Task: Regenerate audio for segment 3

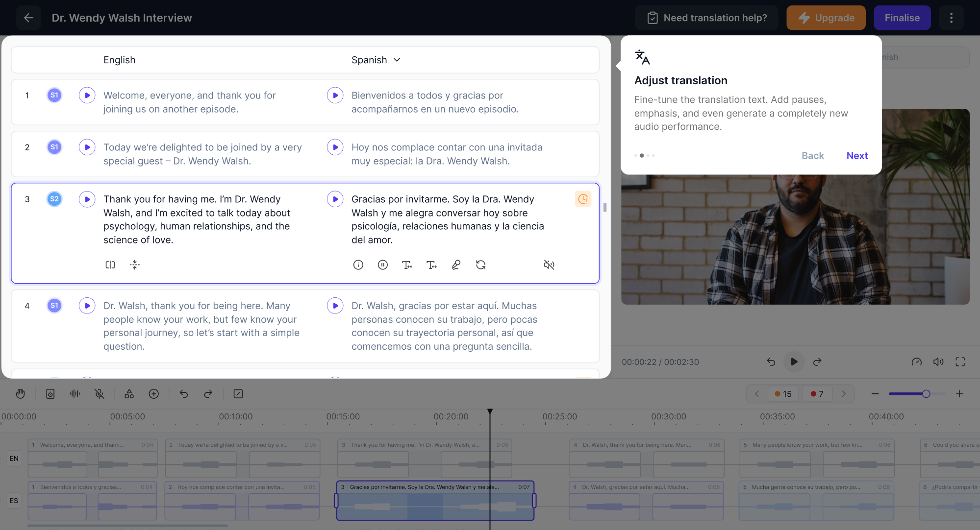Action: (481, 265)
